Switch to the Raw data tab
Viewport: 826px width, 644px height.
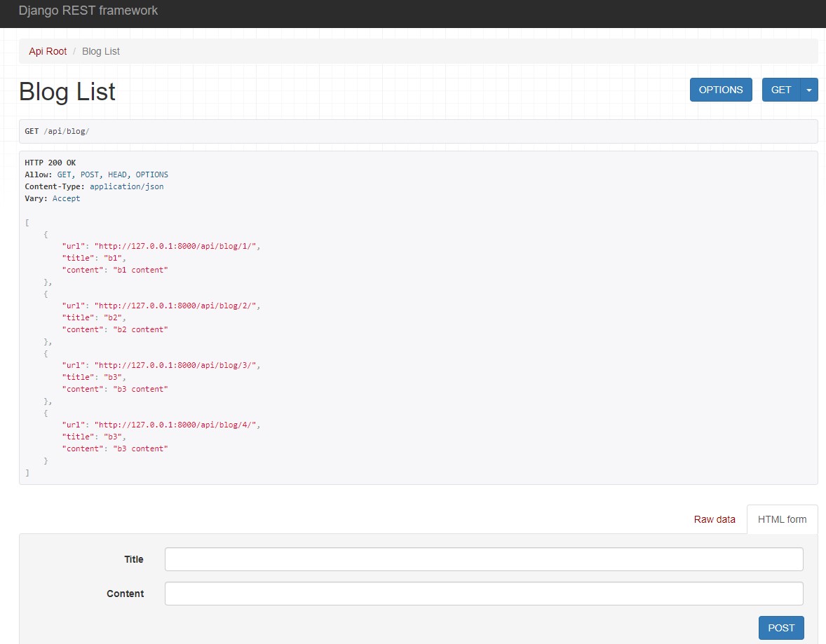pos(715,519)
